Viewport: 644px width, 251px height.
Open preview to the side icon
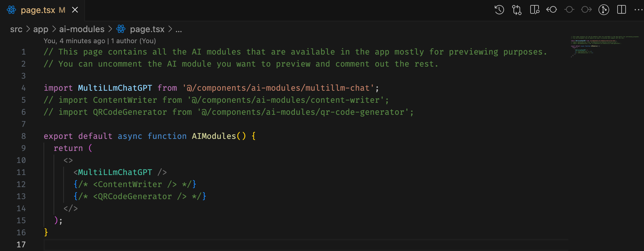(x=535, y=10)
